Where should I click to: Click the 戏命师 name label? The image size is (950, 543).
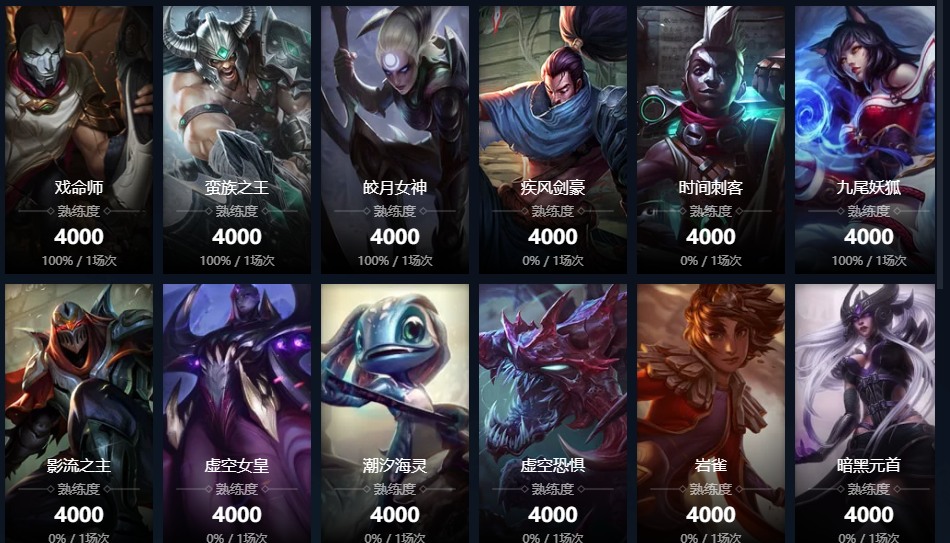(x=79, y=188)
